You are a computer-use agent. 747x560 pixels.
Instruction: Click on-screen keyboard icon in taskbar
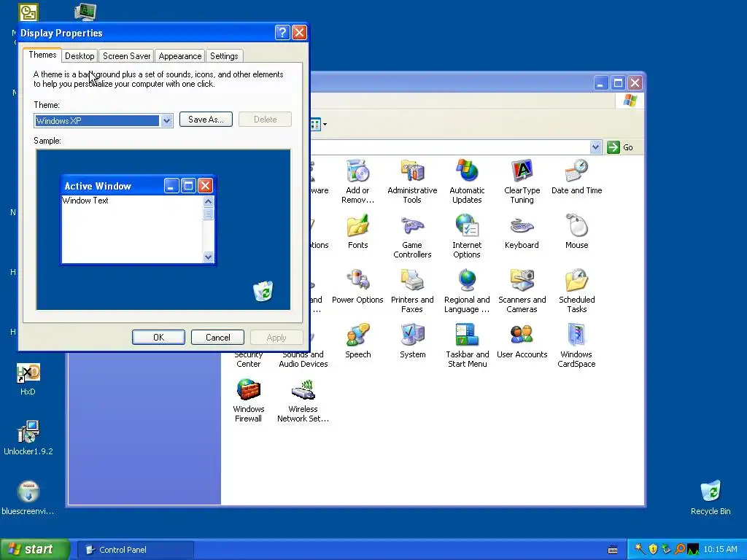pos(613,550)
